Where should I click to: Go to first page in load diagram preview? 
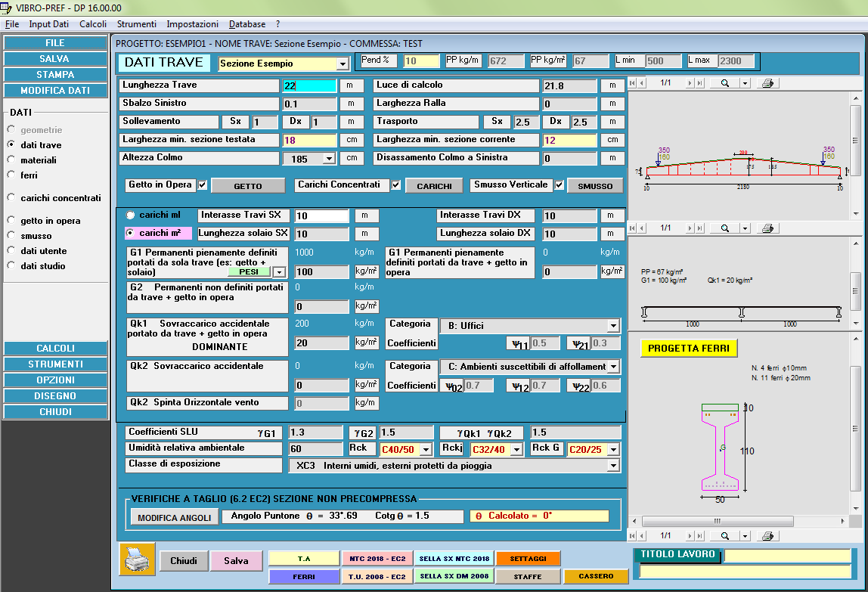[633, 228]
